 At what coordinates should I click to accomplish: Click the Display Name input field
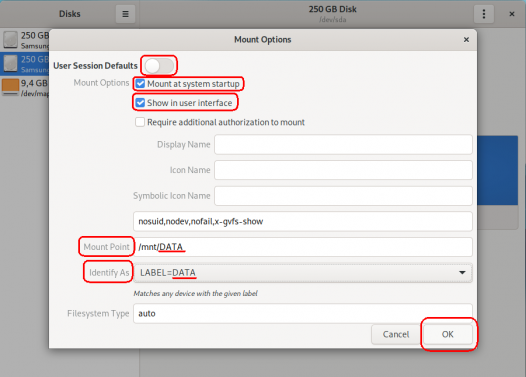tap(343, 145)
